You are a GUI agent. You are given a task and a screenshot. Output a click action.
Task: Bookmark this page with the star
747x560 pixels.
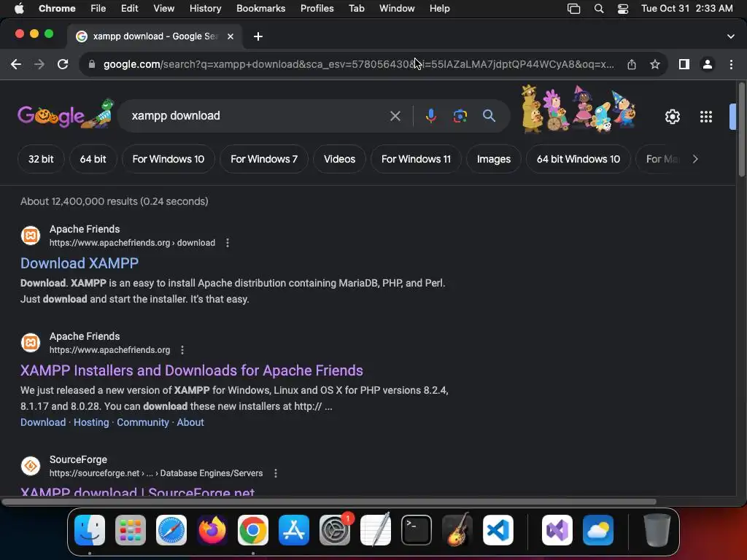[x=655, y=64]
